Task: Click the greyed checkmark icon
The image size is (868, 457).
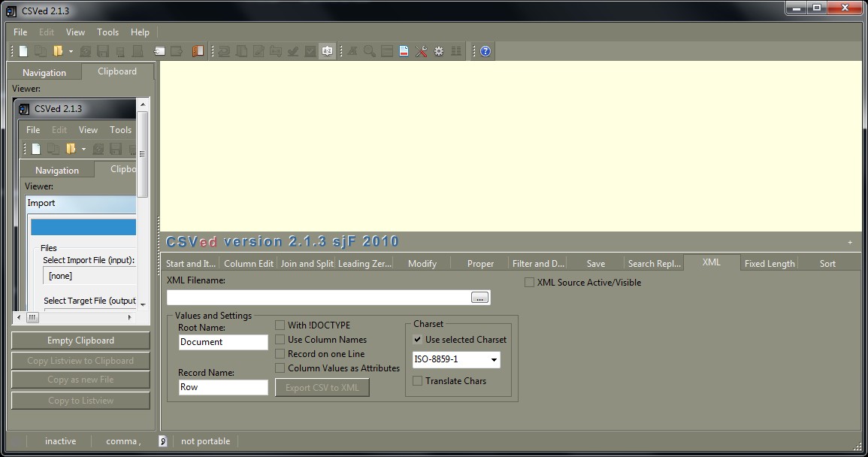Action: tap(293, 52)
